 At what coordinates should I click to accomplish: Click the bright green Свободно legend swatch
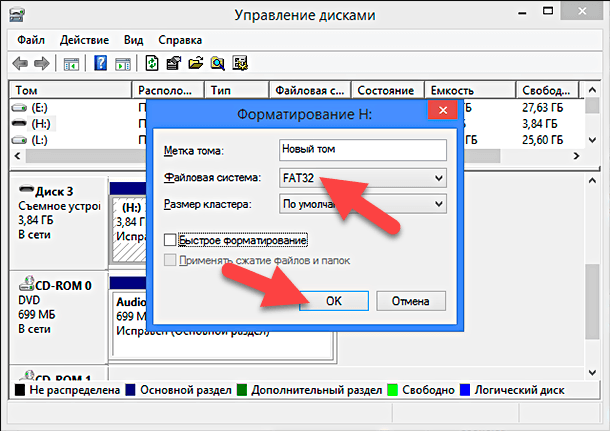click(393, 390)
